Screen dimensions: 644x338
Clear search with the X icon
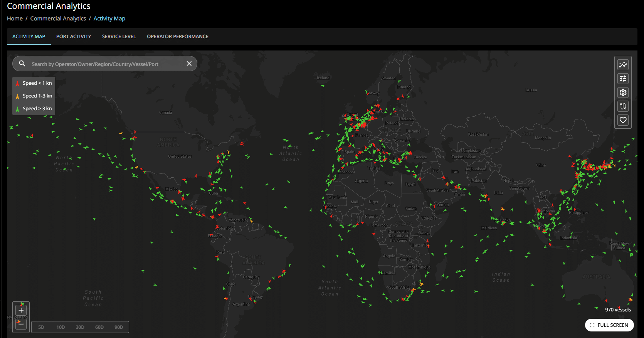click(x=189, y=64)
